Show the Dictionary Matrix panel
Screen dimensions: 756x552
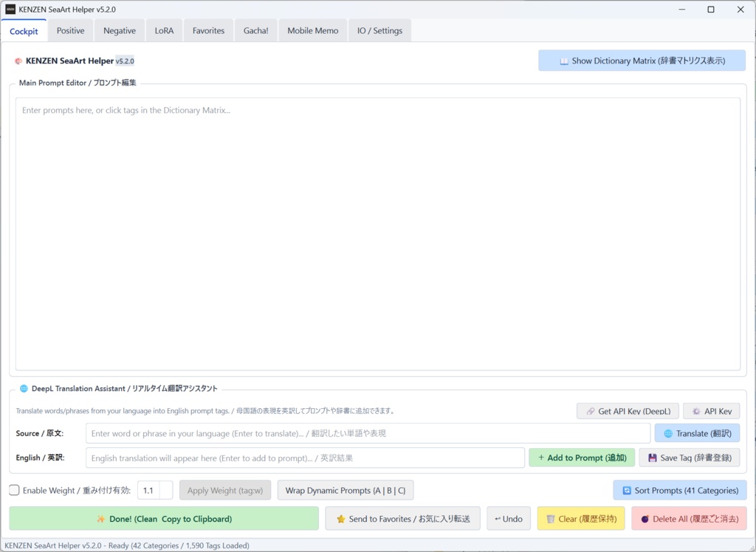[642, 61]
